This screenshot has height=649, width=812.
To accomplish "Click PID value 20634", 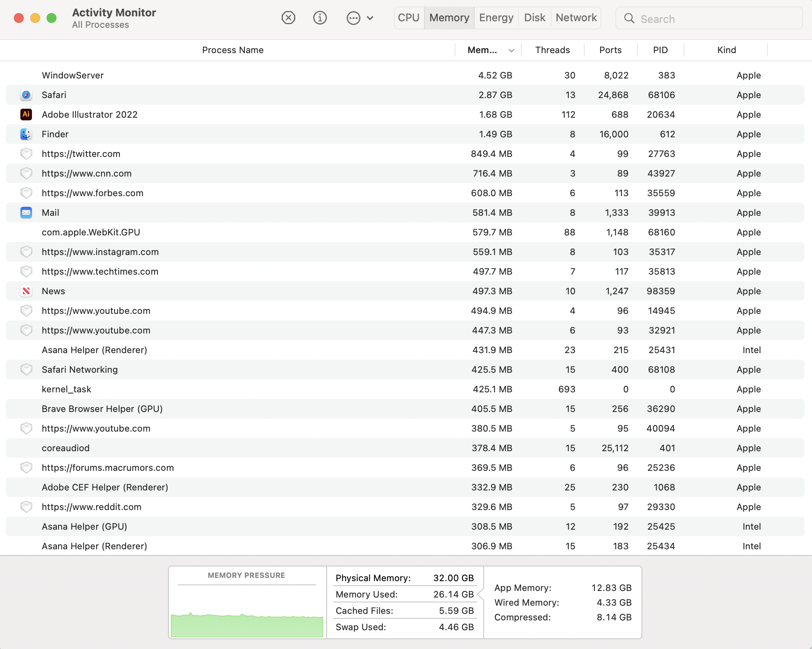I will (661, 114).
